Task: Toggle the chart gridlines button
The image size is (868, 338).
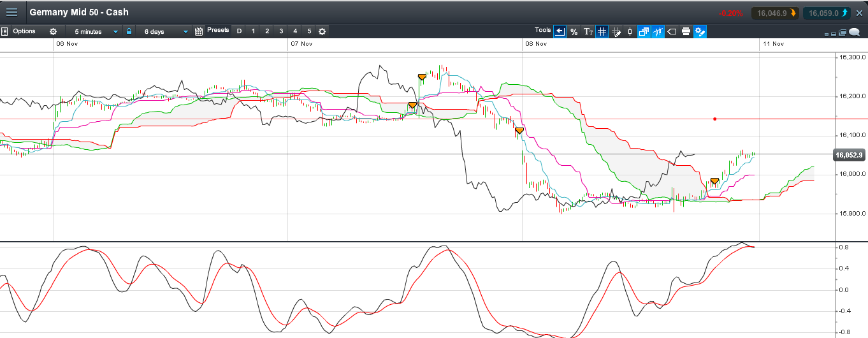Action: [x=602, y=31]
